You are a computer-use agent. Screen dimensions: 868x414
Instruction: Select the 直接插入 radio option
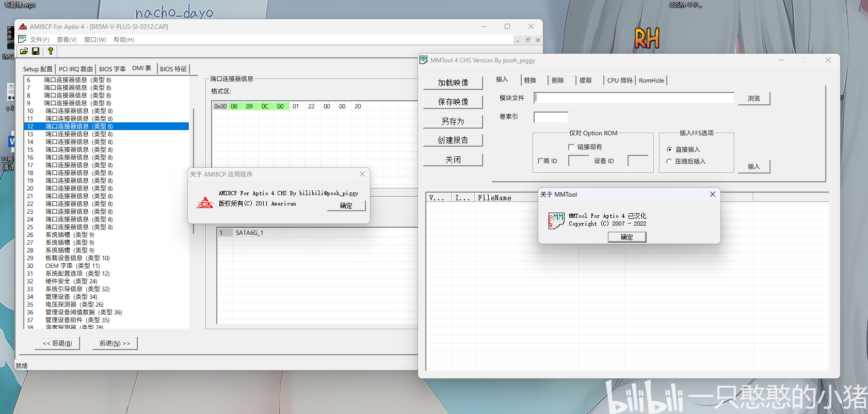[x=669, y=149]
